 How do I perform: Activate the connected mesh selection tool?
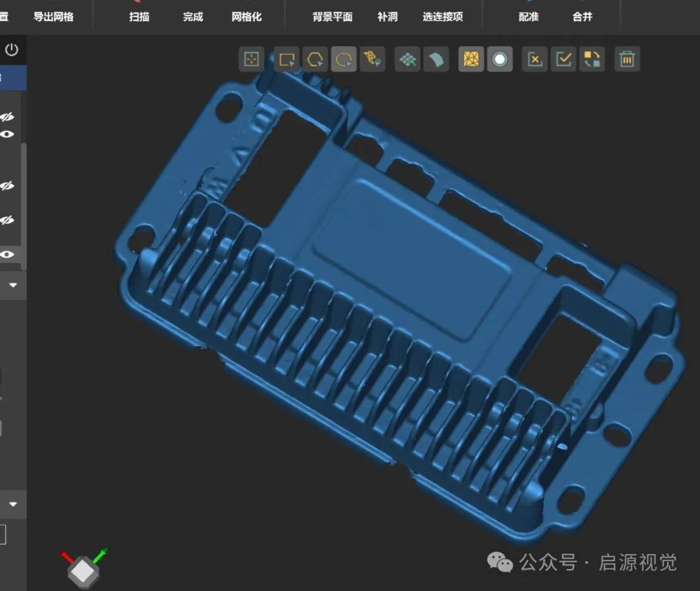tap(373, 60)
